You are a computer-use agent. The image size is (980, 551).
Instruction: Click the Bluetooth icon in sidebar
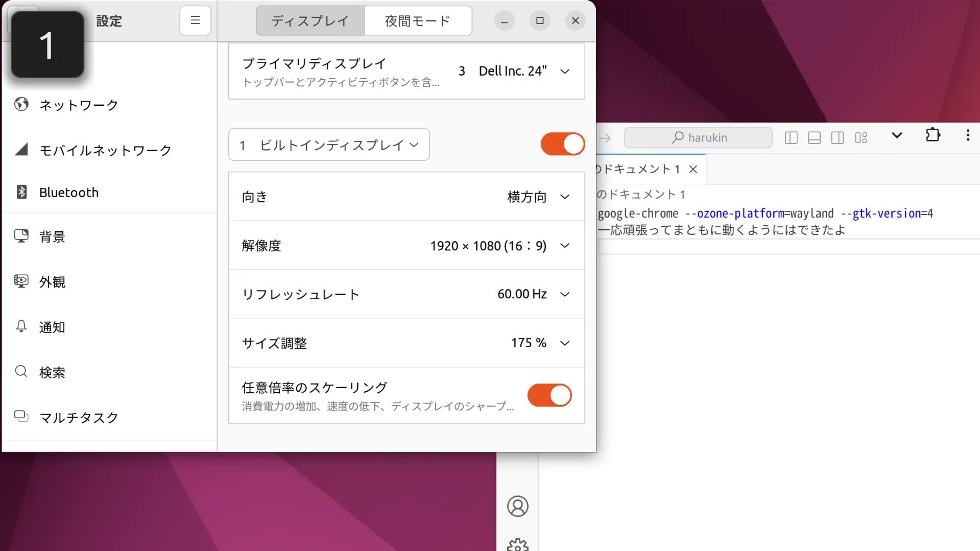tap(21, 192)
